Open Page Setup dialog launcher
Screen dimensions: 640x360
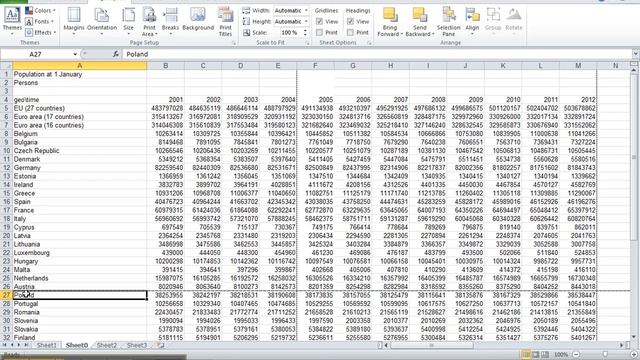pos(234,43)
